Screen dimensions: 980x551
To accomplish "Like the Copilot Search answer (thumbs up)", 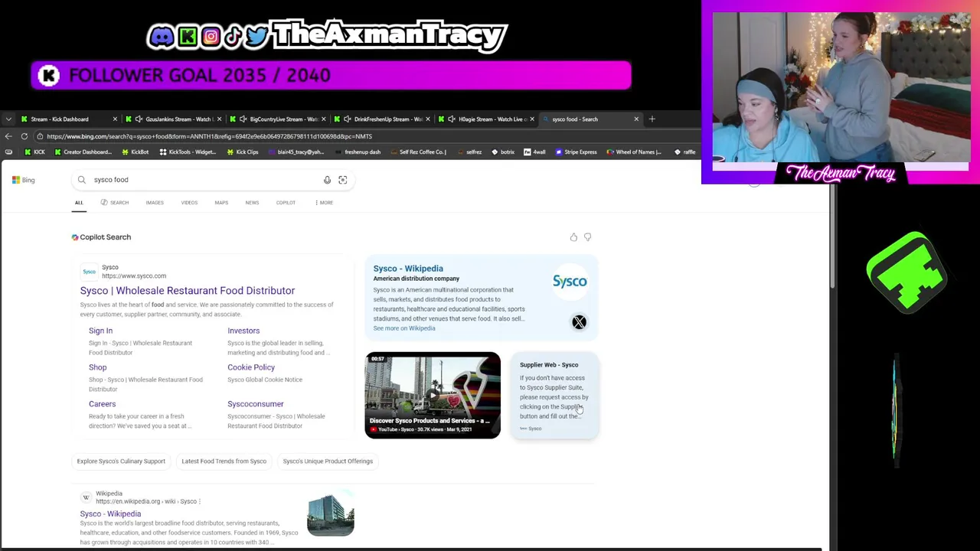I will click(573, 237).
